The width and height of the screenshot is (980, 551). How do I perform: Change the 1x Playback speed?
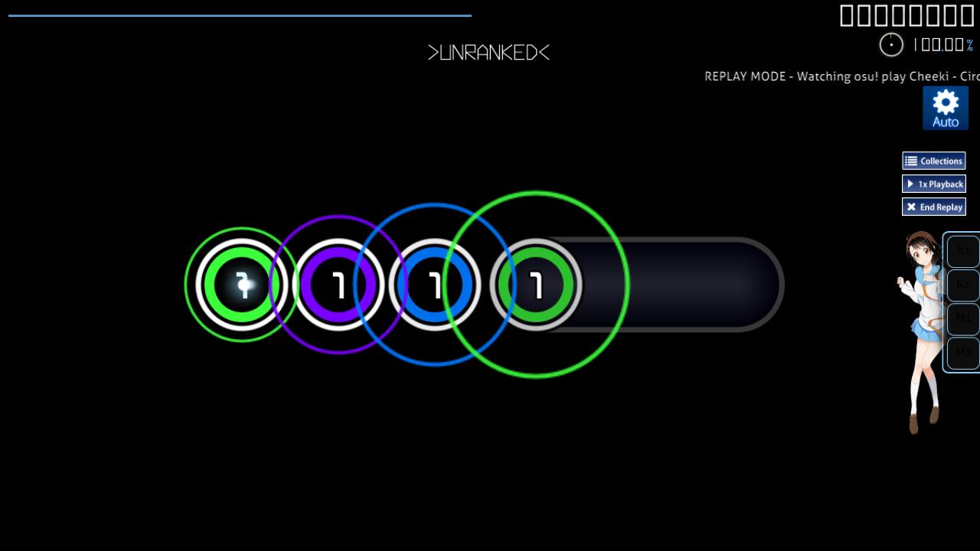933,184
